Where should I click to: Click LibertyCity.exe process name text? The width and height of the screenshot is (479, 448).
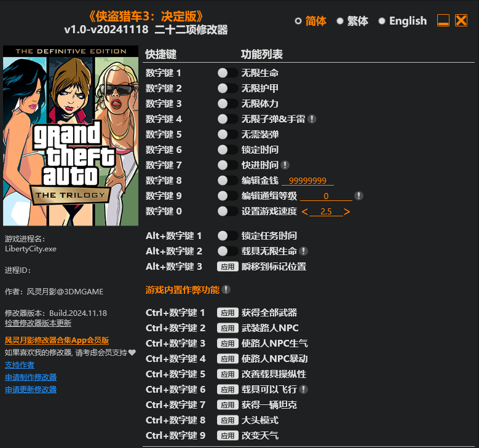tap(31, 249)
